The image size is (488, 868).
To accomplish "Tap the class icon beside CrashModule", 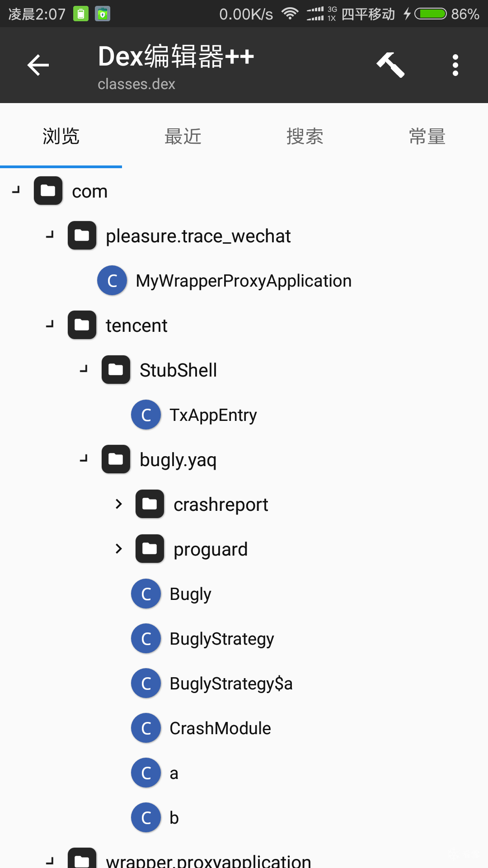I will (146, 728).
